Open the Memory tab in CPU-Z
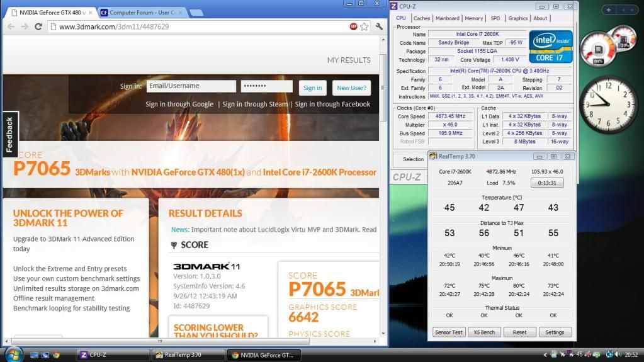 click(473, 18)
